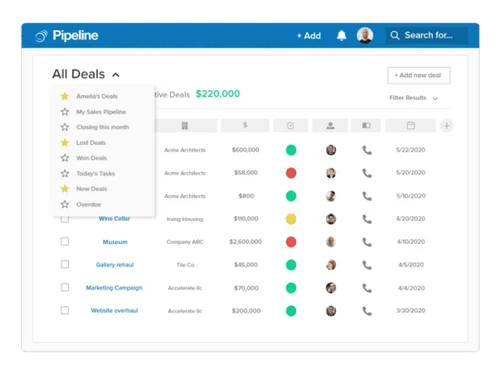Image resolution: width=500 pixels, height=375 pixels.
Task: Click phone icon in Museum row
Action: pyautogui.click(x=367, y=242)
